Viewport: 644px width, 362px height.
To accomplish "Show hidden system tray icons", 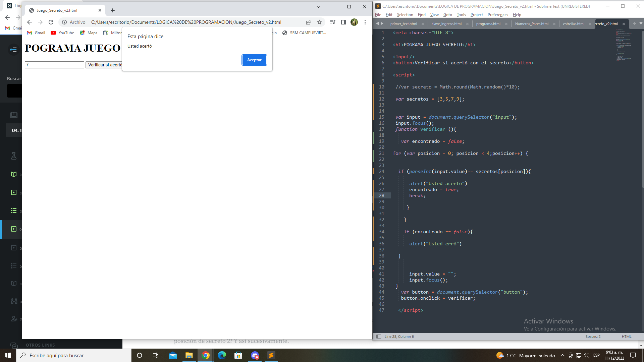I will 562,355.
